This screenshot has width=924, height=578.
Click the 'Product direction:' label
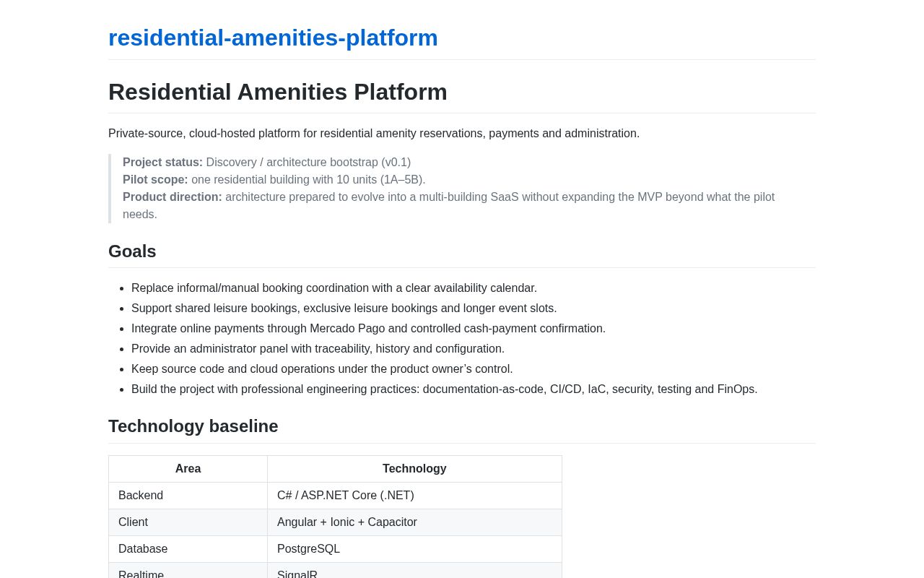point(173,197)
